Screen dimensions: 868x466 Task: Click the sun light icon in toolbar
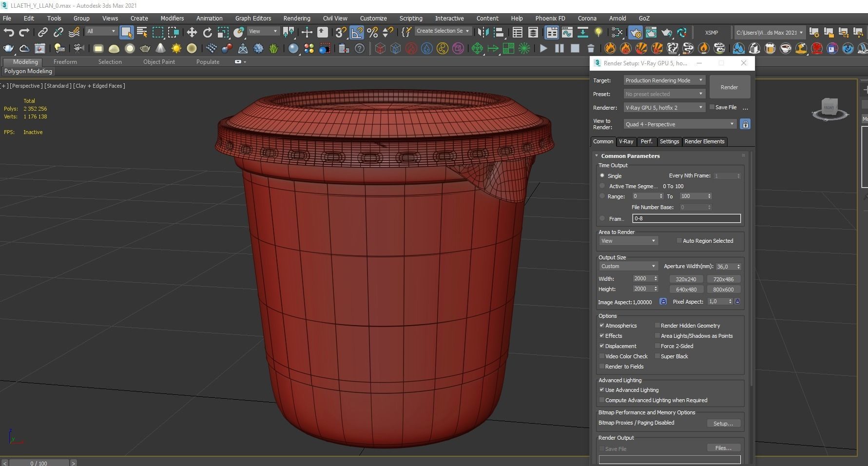(176, 48)
